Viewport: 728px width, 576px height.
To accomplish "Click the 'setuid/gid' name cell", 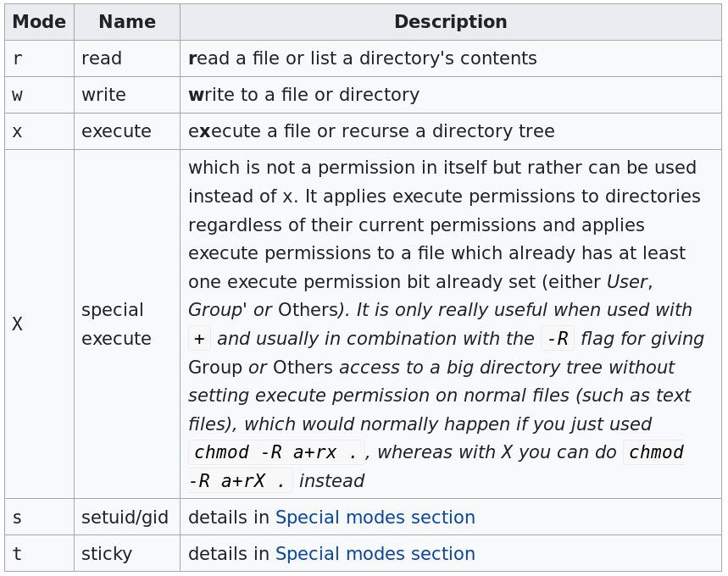I will [x=125, y=518].
